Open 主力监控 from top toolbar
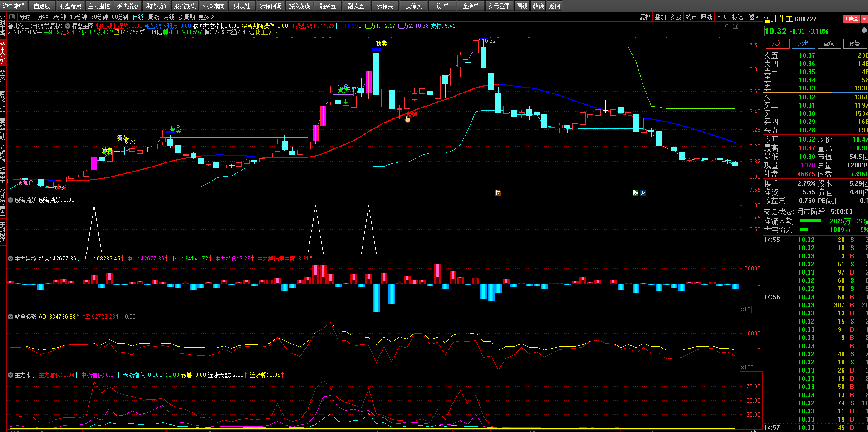This screenshot has width=868, height=432. tap(99, 6)
